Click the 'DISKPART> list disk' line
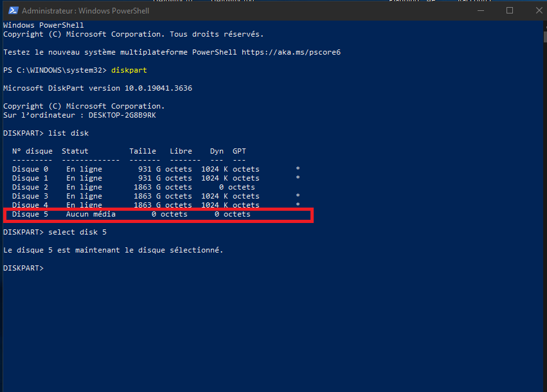Viewport: 547px width, 392px height. point(46,133)
